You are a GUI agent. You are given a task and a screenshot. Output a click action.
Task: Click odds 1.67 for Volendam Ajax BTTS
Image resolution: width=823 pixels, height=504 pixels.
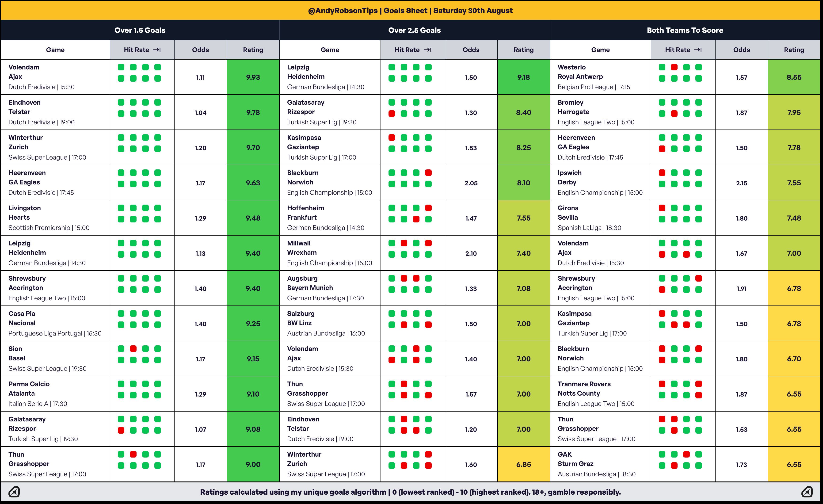point(742,253)
